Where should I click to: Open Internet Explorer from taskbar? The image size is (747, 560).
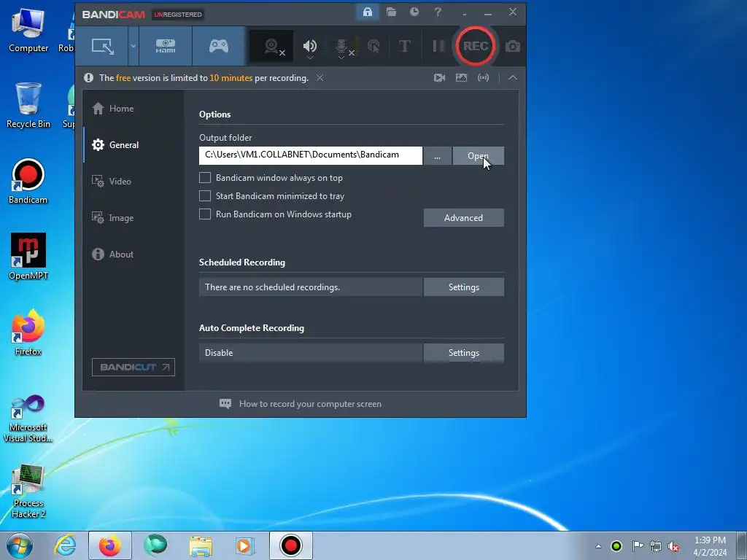65,545
